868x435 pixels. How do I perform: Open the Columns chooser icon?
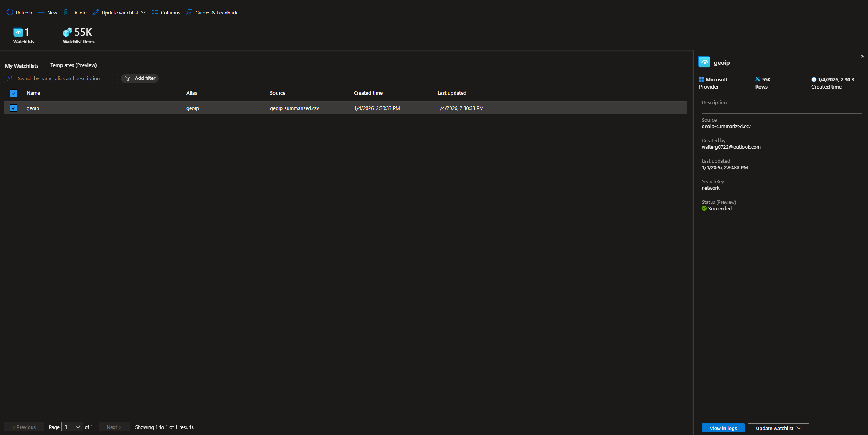pyautogui.click(x=155, y=13)
